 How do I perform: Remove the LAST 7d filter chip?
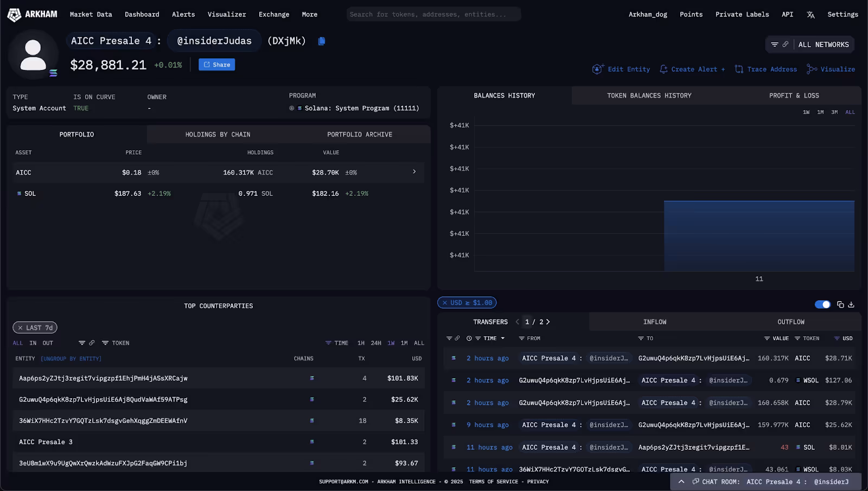[20, 328]
